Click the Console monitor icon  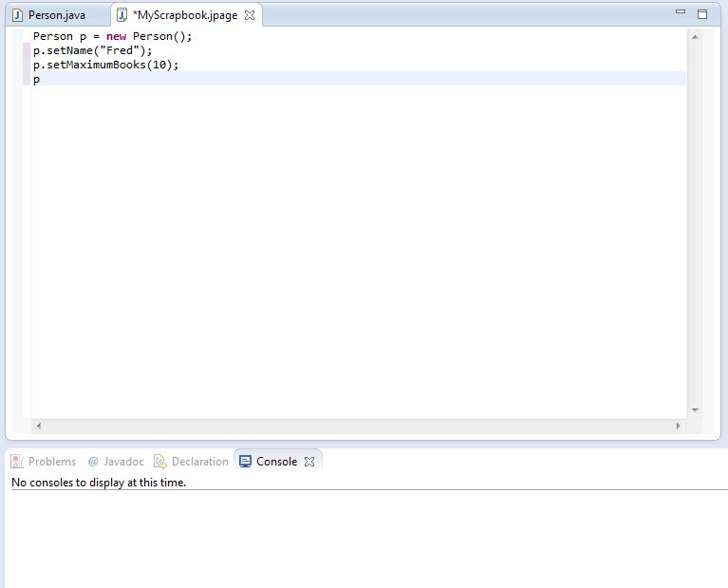tap(245, 461)
